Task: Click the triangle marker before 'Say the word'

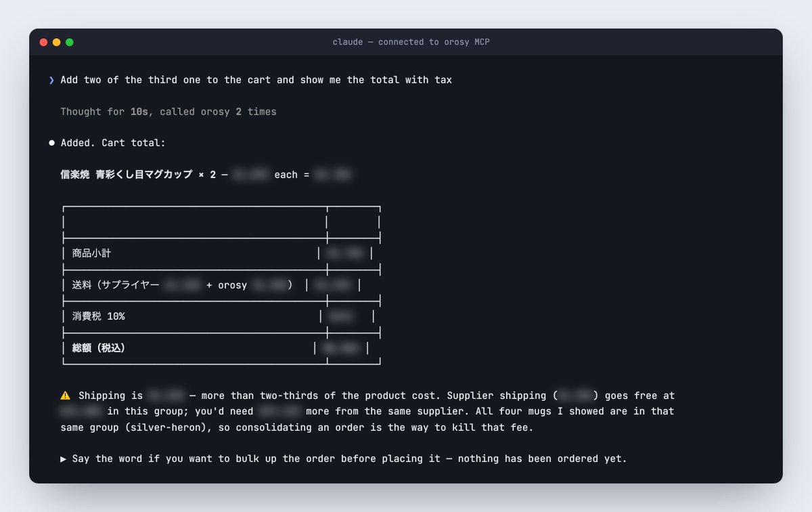Action: pos(64,458)
